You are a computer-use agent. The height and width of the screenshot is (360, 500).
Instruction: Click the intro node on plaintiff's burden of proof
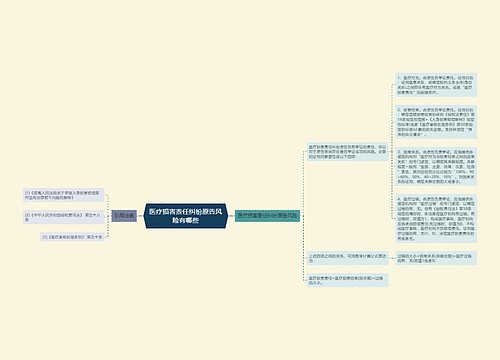pos(348,152)
